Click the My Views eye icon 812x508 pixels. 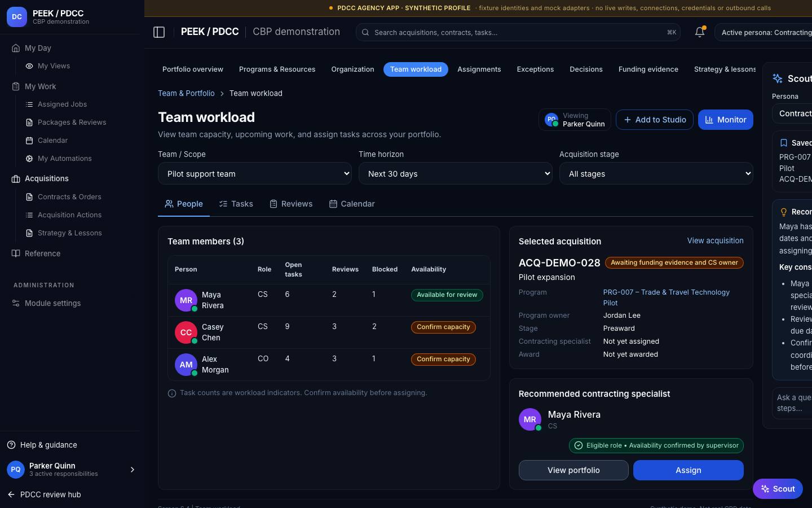[x=29, y=66]
